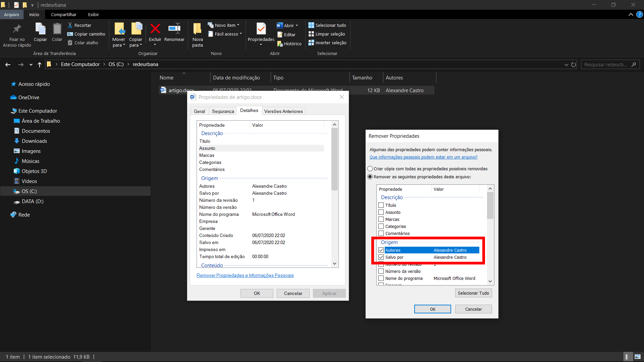This screenshot has height=362, width=644.
Task: Click 'Remover Propriedades e Informações Pessoais' link
Action: point(245,276)
